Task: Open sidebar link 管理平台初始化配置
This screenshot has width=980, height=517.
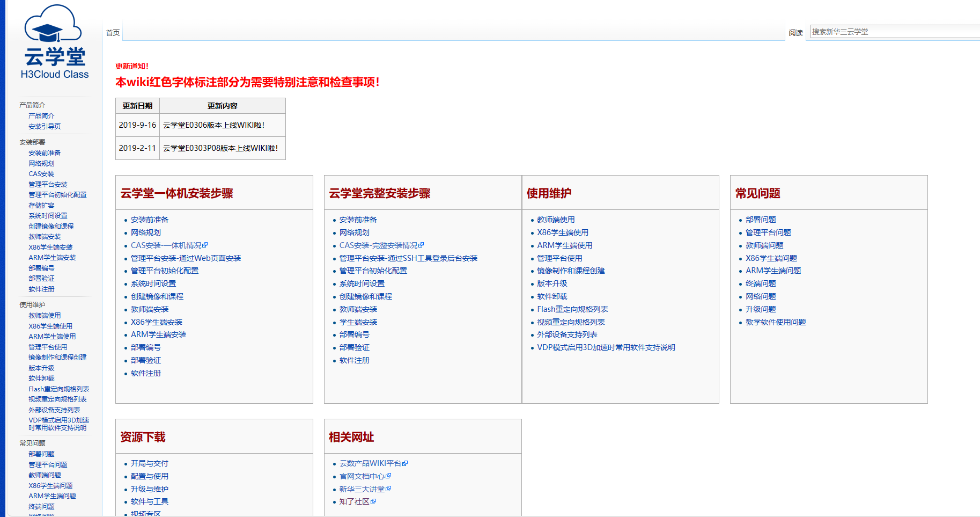Action: (57, 195)
